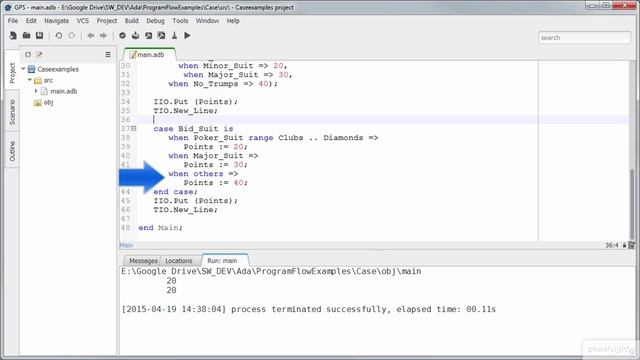Screen dimensions: 640x360
Task: Open a file with the folder icon
Action: (x=26, y=36)
